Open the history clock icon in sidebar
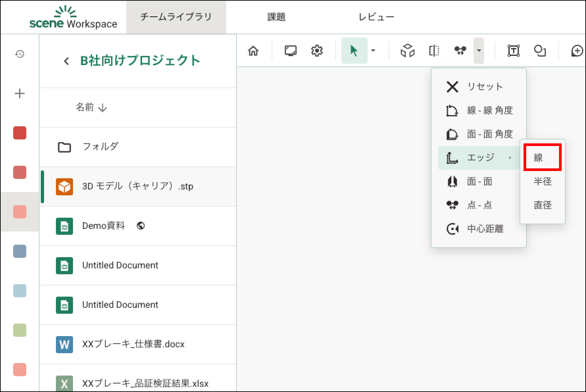The image size is (586, 392). (20, 54)
